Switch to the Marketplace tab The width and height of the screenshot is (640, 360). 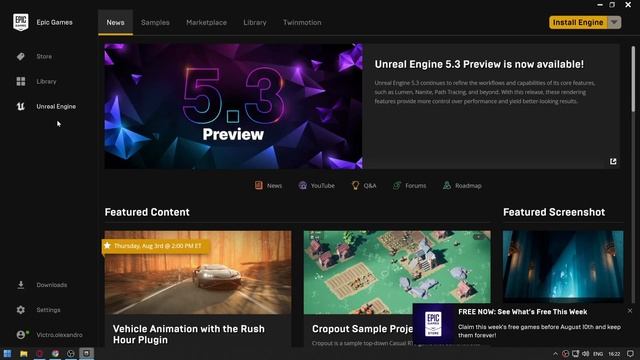pos(207,22)
